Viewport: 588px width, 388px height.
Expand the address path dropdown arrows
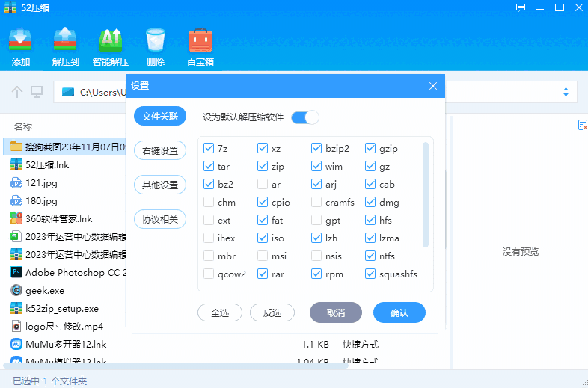(566, 92)
